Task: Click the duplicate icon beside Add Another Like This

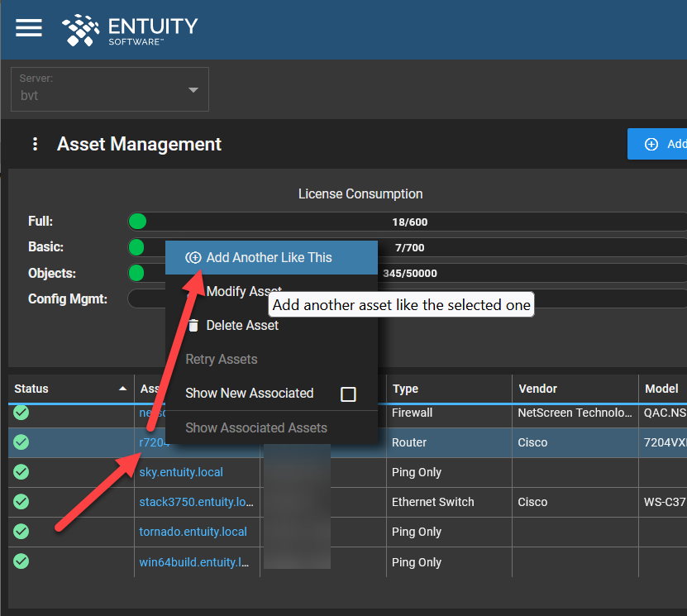Action: (193, 257)
